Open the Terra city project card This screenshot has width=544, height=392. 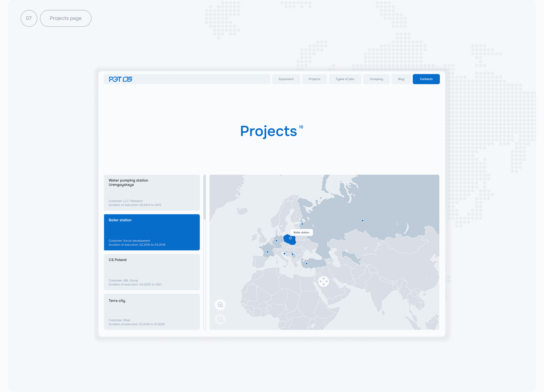pos(152,312)
